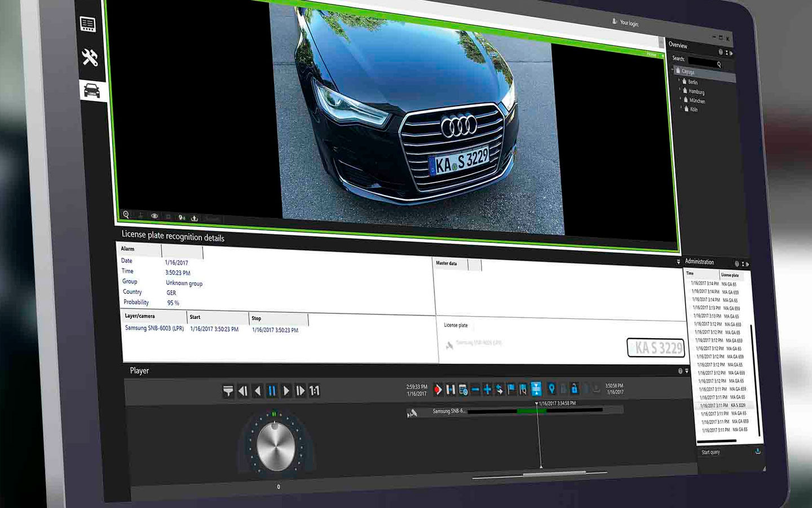Click the KA S 3229 license plate thumbnail
This screenshot has height=508, width=812.
tap(656, 348)
